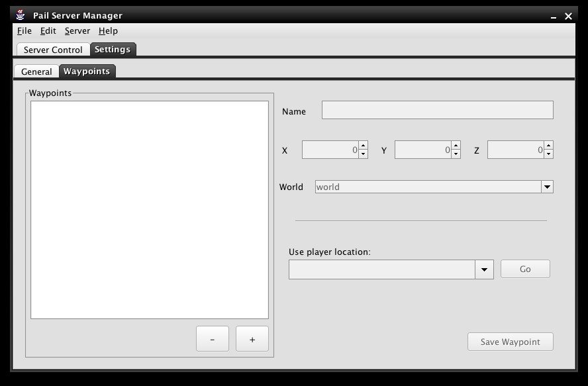The width and height of the screenshot is (588, 386).
Task: Open the File menu
Action: 24,30
